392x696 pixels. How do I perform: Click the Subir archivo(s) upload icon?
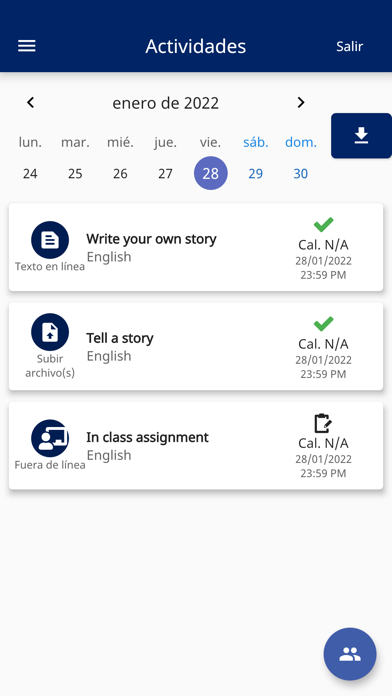coord(50,332)
